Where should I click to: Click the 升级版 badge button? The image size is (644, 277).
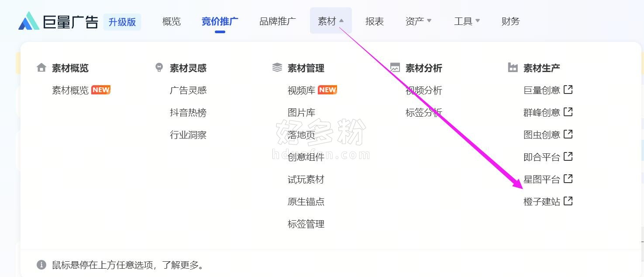[x=122, y=22]
